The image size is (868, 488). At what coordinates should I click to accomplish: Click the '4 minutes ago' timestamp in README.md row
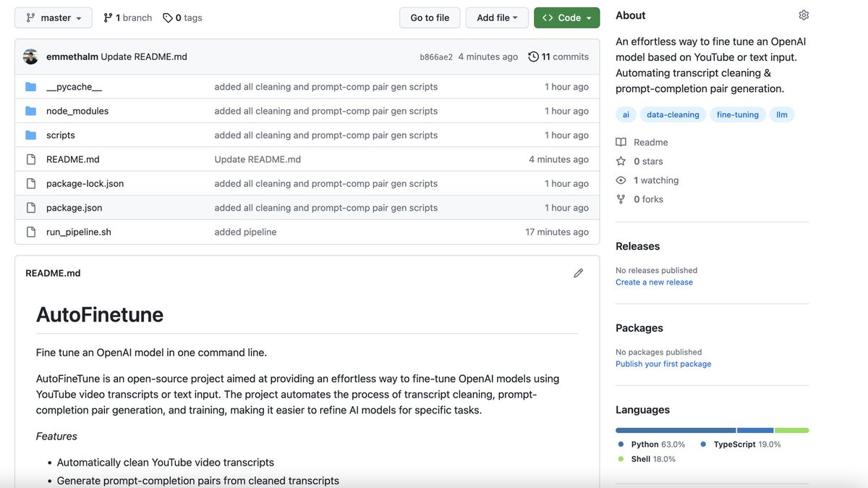click(x=558, y=159)
